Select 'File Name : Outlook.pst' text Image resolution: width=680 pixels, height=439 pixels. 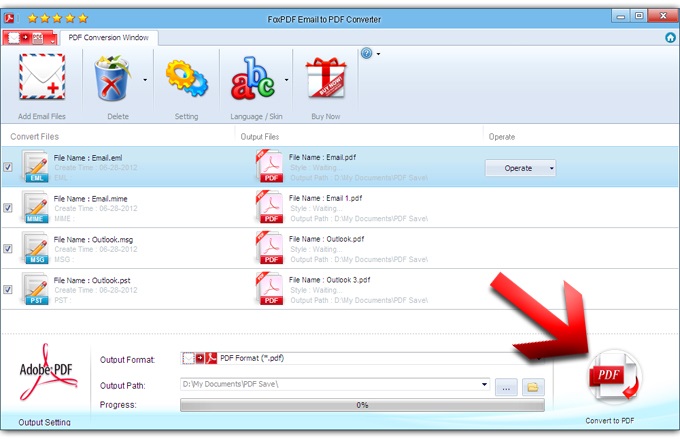(92, 280)
